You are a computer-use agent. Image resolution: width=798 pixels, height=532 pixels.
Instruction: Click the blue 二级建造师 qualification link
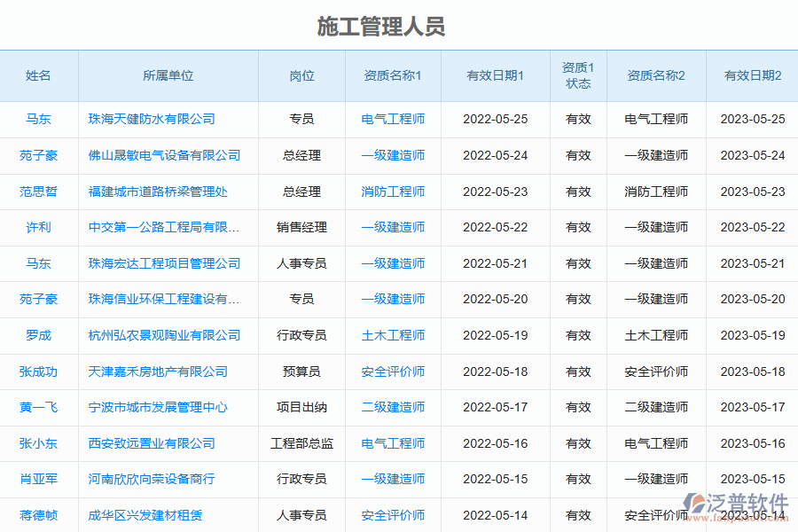tap(393, 407)
